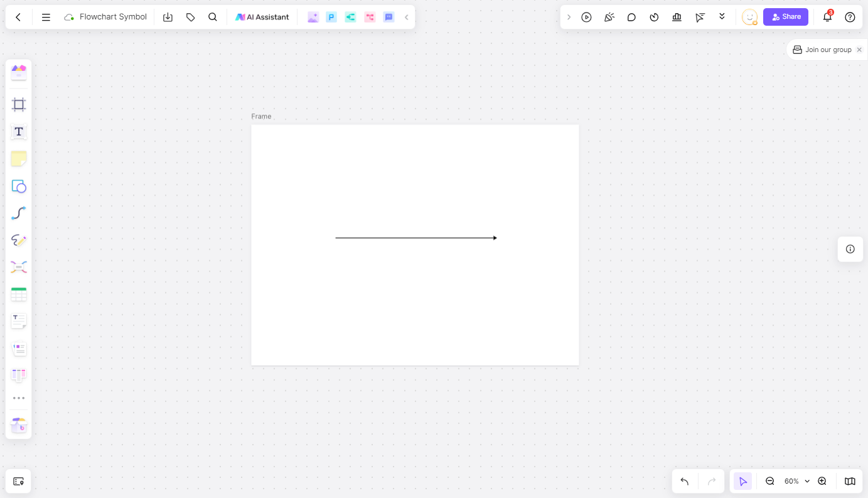Open the help question mark
The width and height of the screenshot is (868, 498).
[850, 17]
